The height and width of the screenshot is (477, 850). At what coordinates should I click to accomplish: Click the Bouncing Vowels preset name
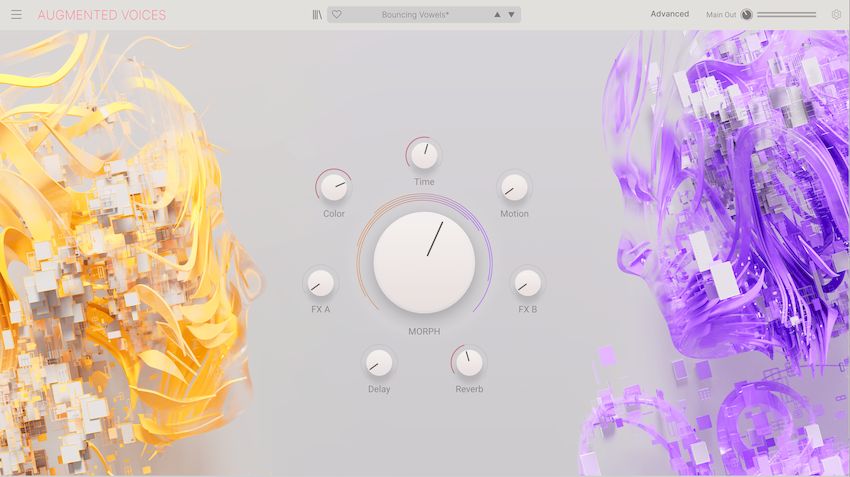tap(415, 15)
